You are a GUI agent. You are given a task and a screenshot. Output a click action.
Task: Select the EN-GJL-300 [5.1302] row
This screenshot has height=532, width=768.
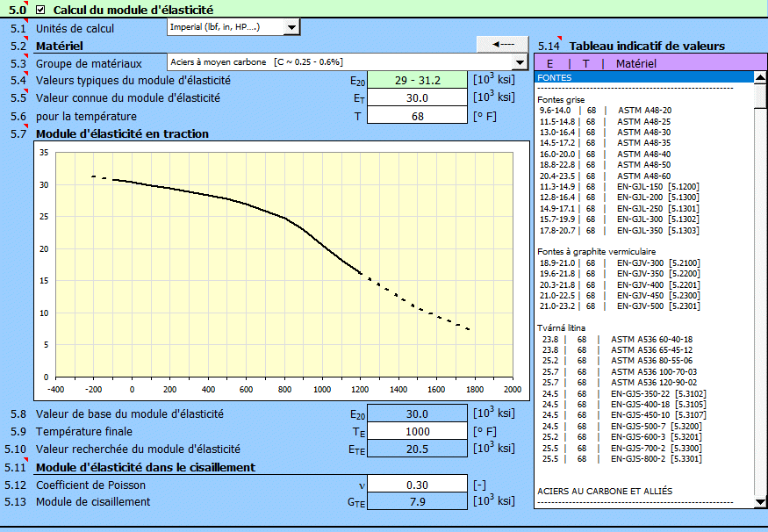[x=644, y=219]
